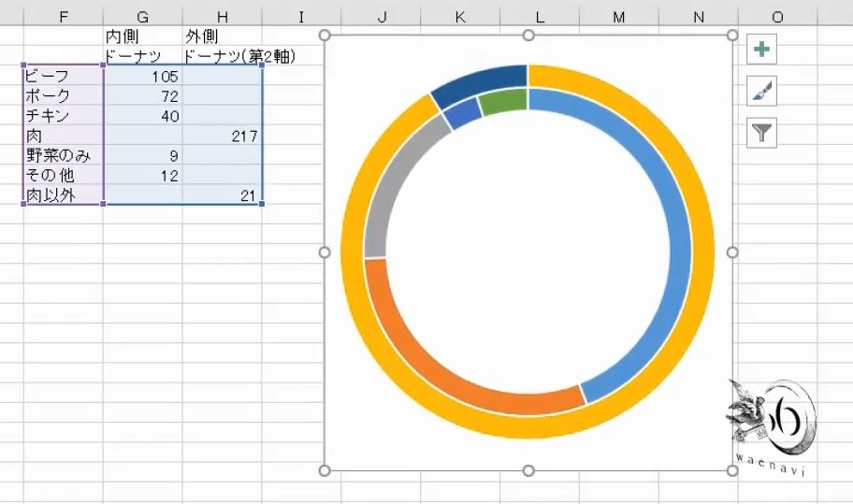Click cell labeled 野菜のみ
The height and width of the screenshot is (504, 853).
coord(63,155)
